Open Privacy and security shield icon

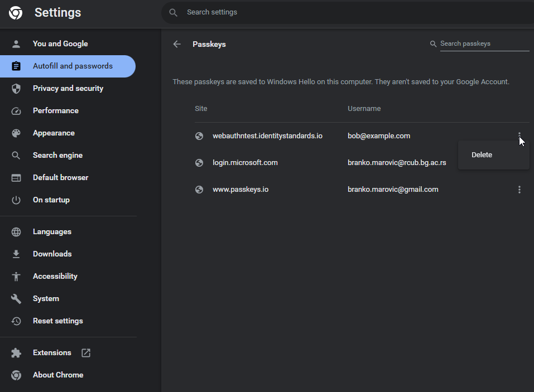point(16,89)
